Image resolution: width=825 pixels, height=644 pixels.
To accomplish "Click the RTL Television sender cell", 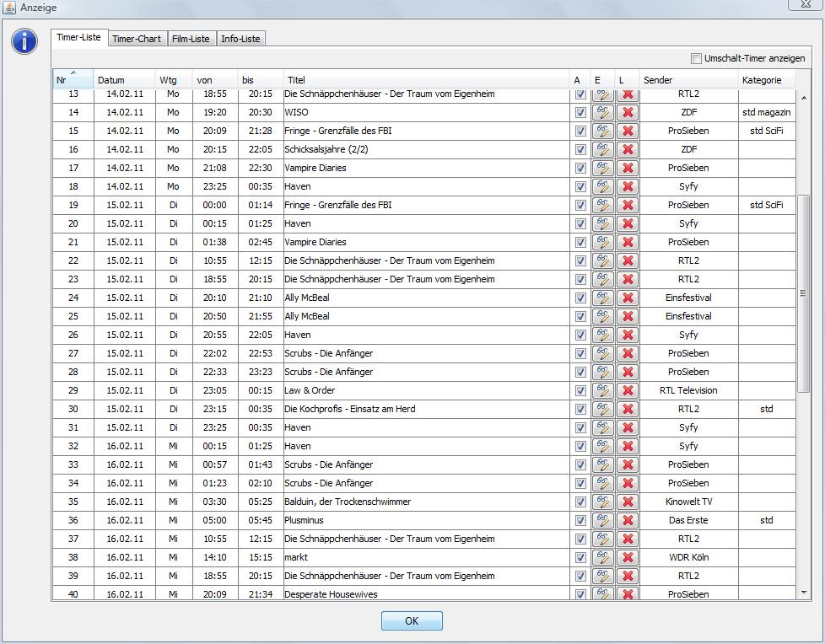I will pos(688,390).
